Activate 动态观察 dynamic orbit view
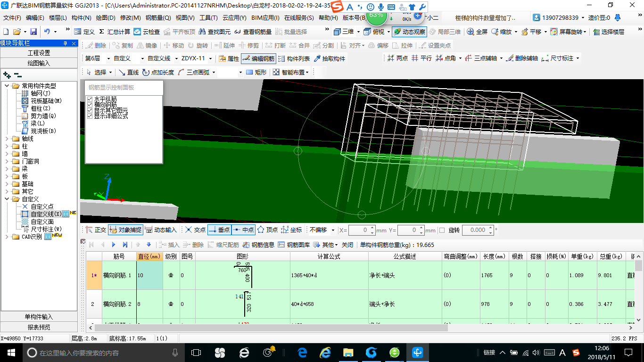This screenshot has width=644, height=362. coord(409,32)
